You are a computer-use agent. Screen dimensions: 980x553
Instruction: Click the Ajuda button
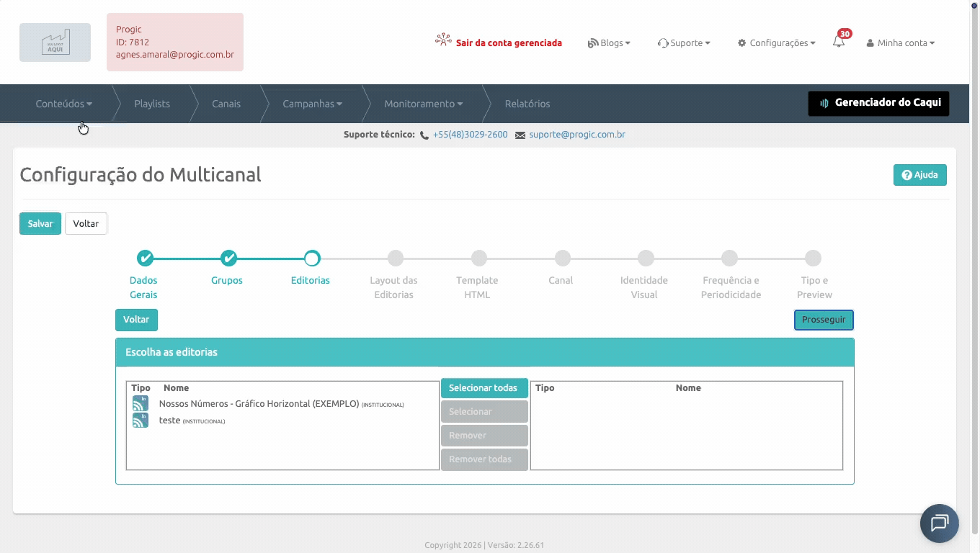point(920,175)
